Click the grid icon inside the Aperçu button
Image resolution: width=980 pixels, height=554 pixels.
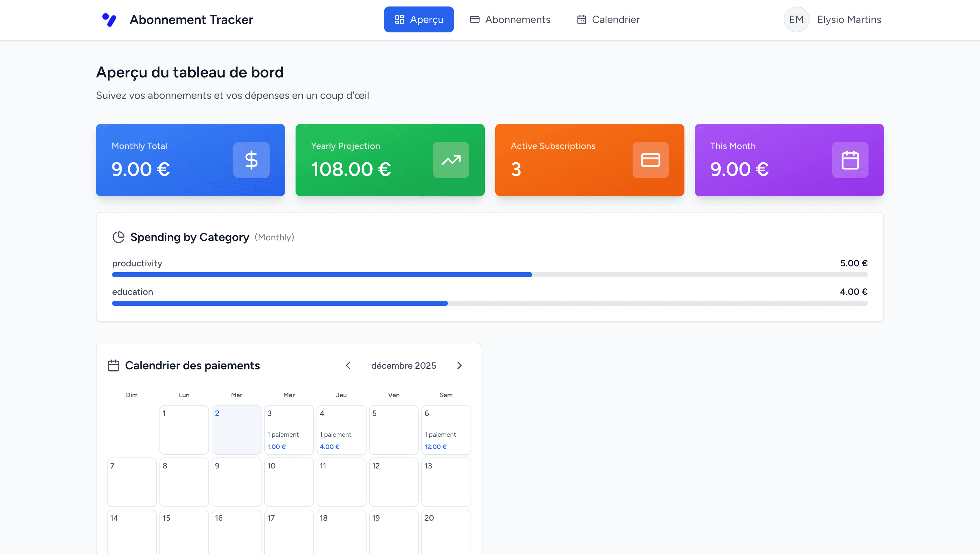point(399,19)
